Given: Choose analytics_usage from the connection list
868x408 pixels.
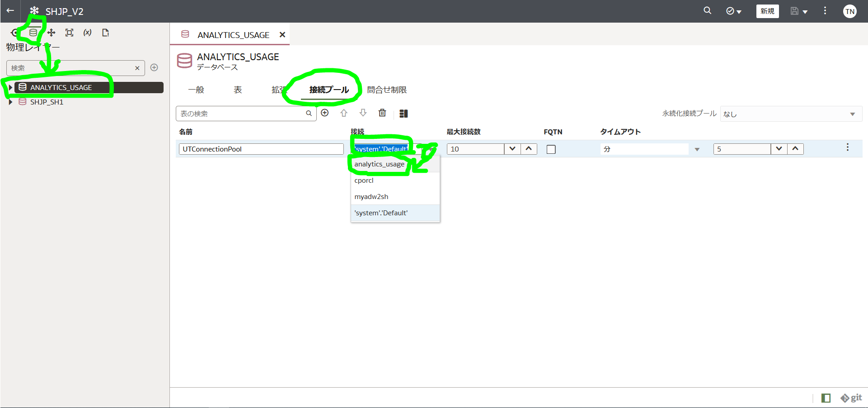Looking at the screenshot, I should point(395,164).
